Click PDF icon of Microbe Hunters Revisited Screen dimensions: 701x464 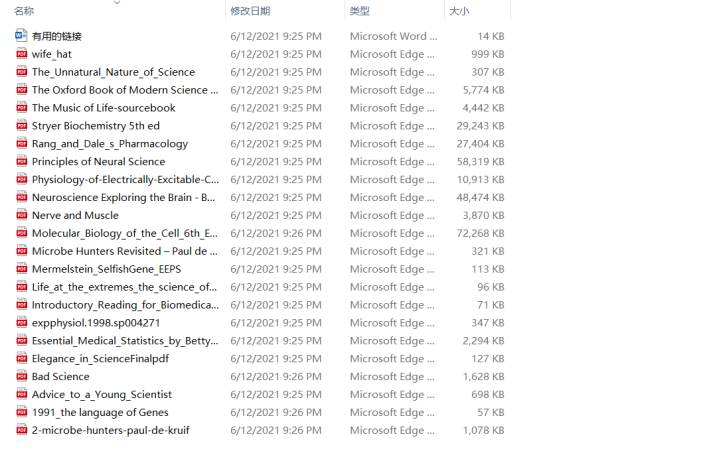pyautogui.click(x=21, y=251)
